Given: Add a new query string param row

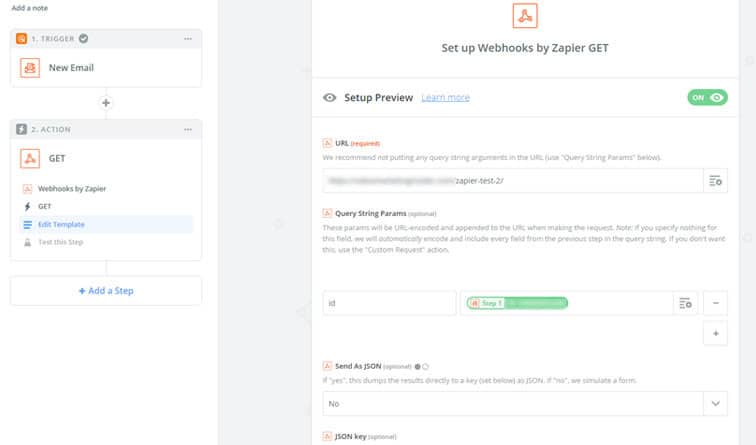Looking at the screenshot, I should (715, 333).
